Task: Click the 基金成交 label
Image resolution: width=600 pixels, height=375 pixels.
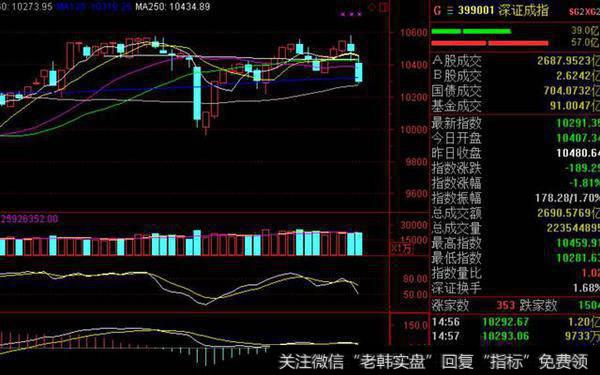Action: point(457,106)
